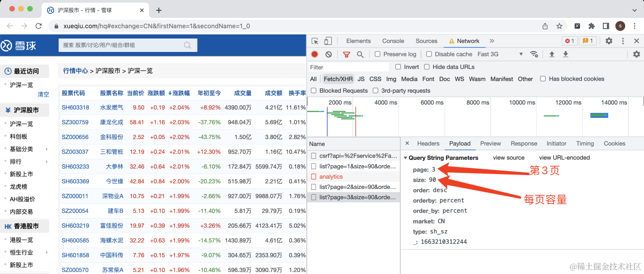Show more DevTools tabs chevron
Screen dimensions: 644x274
pyautogui.click(x=492, y=41)
